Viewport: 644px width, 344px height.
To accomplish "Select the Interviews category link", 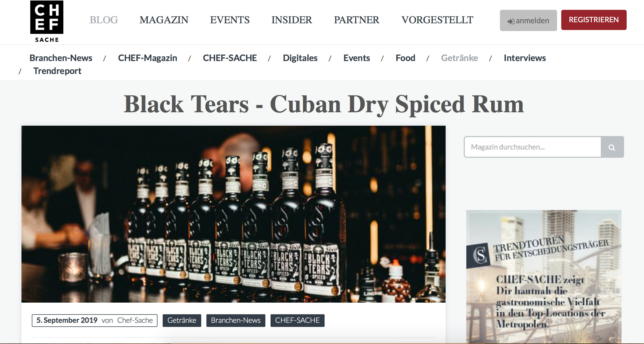I will click(x=525, y=58).
